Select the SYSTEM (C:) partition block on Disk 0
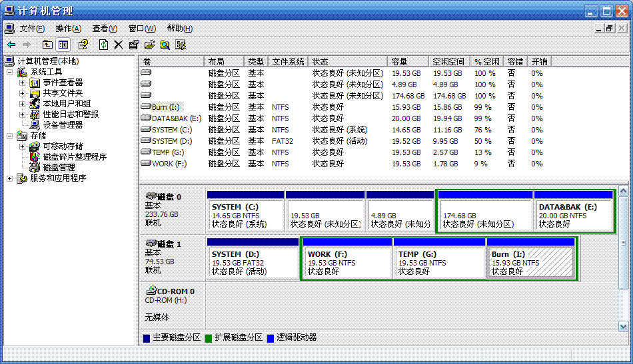633x364 pixels. click(x=245, y=211)
